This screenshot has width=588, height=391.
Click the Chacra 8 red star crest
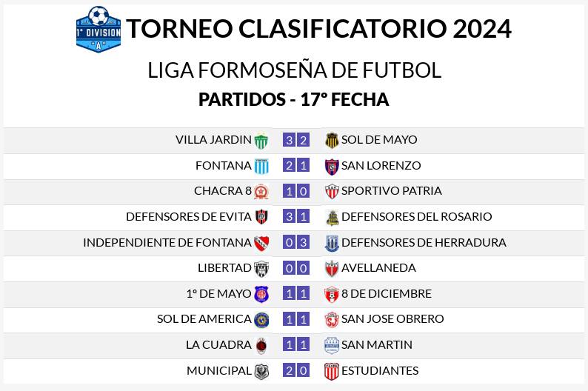click(x=261, y=192)
